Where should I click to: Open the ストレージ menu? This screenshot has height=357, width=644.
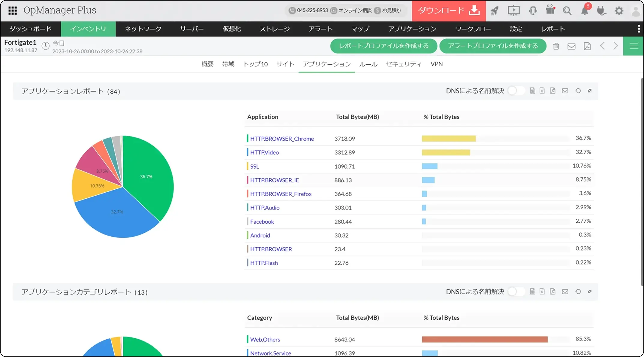click(x=275, y=29)
